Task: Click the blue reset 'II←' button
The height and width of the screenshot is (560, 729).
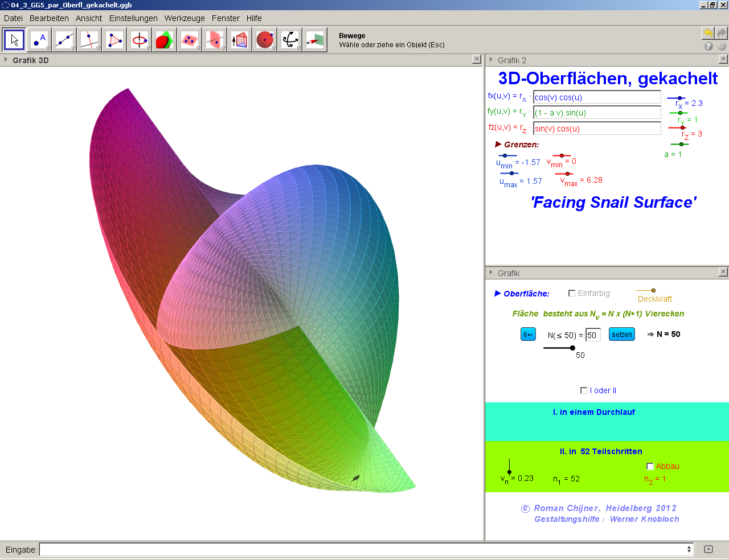Action: [528, 335]
